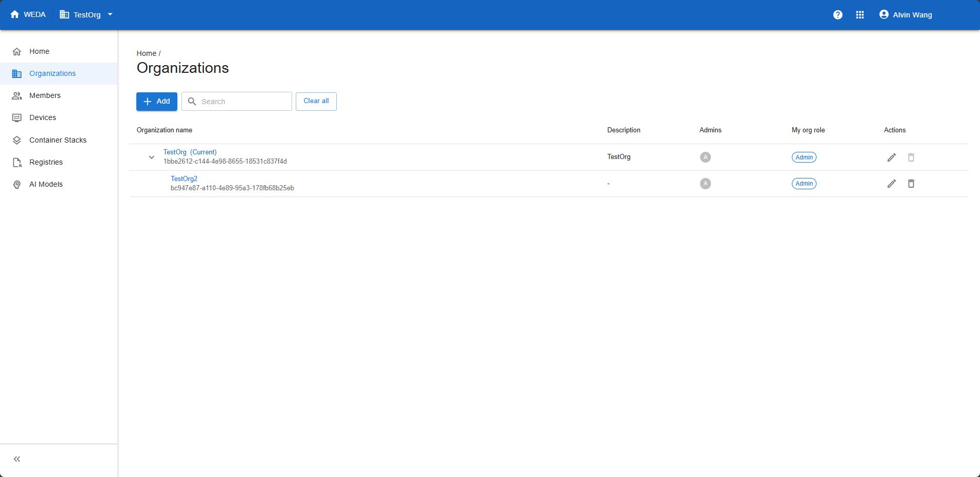Edit the TestOrg organization with pencil icon

click(892, 157)
